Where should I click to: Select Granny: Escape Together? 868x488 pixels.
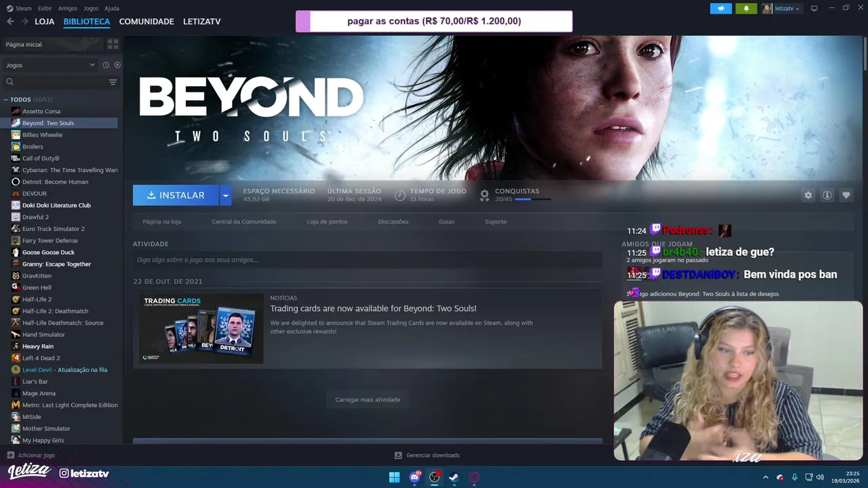click(x=56, y=264)
